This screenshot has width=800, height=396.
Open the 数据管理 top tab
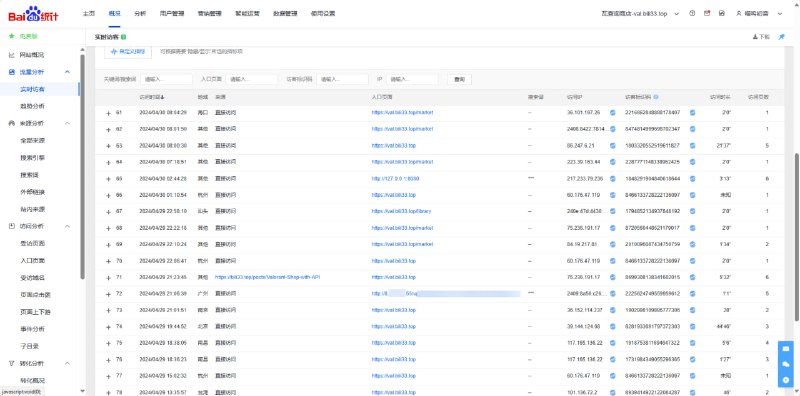285,14
